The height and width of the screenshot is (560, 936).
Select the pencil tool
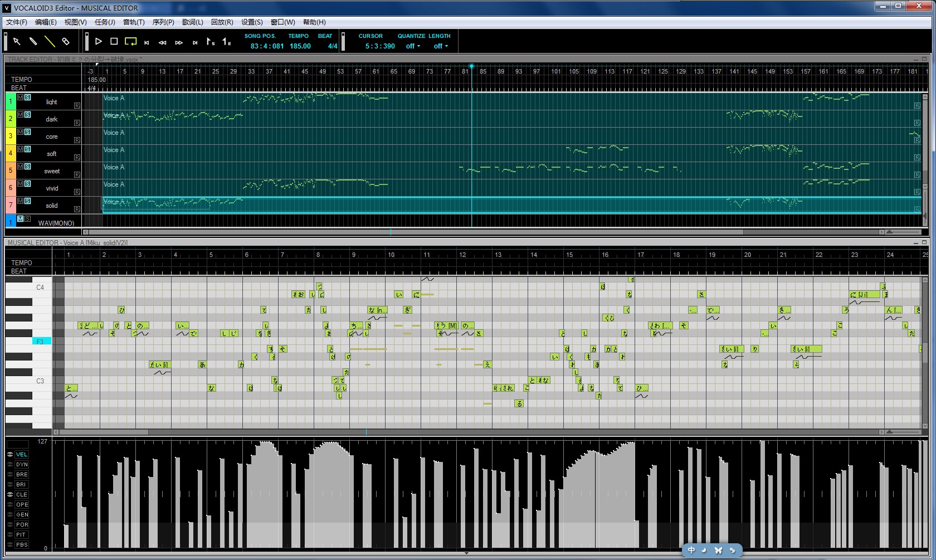coord(33,41)
